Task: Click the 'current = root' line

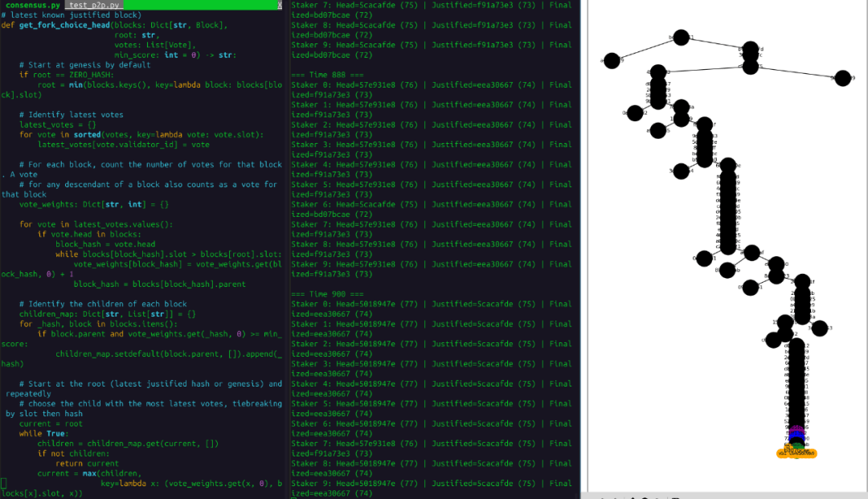Action: click(51, 423)
